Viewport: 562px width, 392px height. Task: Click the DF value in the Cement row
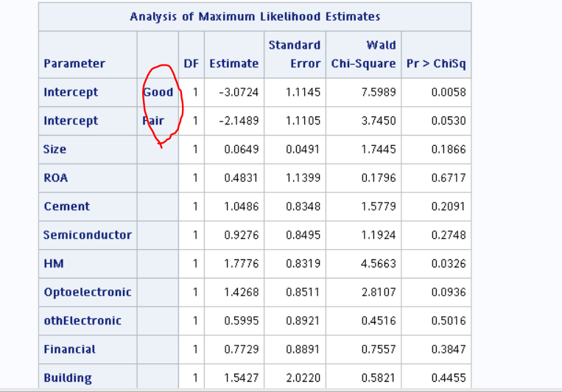pyautogui.click(x=195, y=206)
